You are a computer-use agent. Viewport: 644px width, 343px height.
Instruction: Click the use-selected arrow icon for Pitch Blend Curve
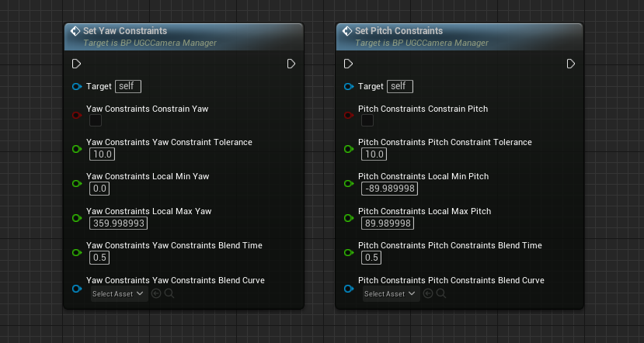(x=428, y=294)
